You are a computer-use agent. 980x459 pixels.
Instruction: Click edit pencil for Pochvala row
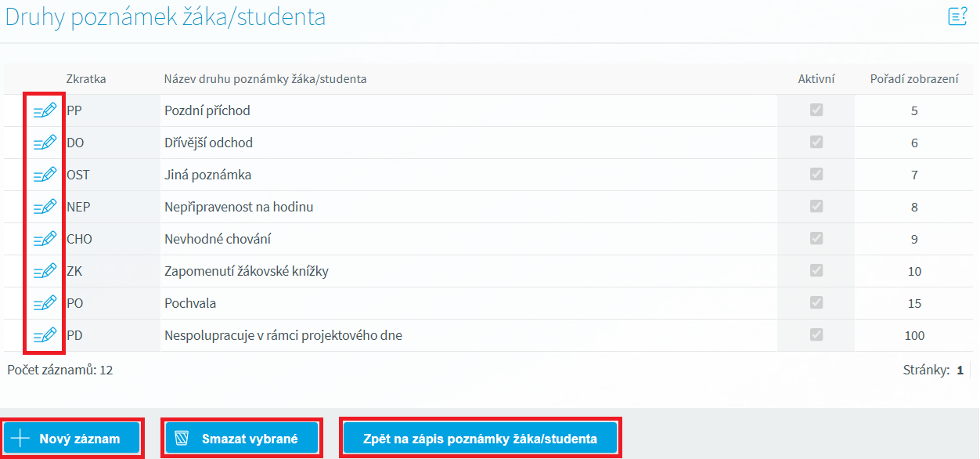pos(45,303)
